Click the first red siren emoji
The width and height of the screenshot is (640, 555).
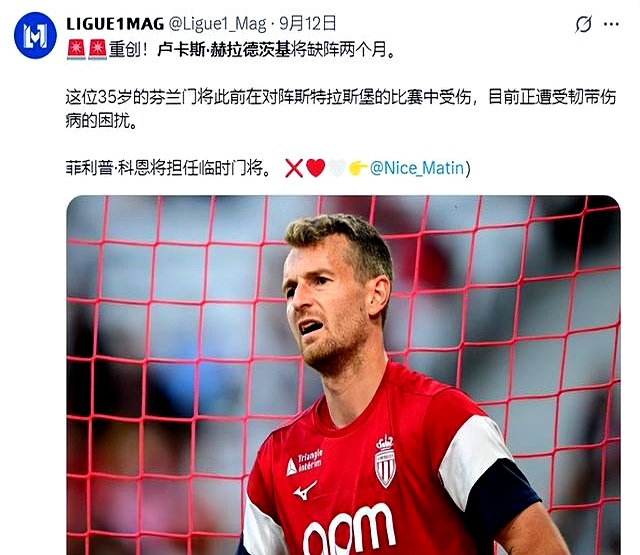click(76, 50)
